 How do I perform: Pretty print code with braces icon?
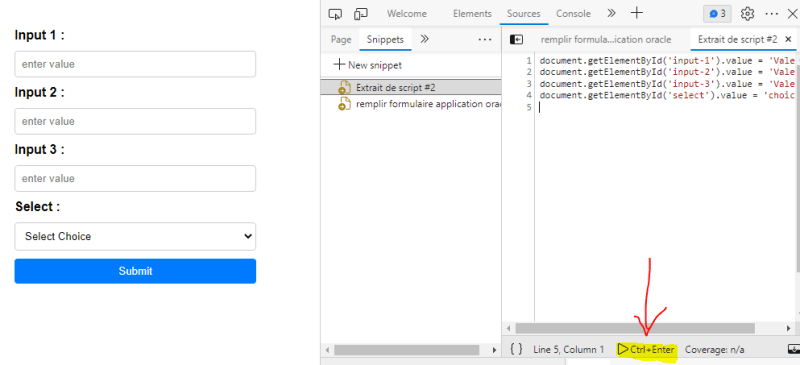point(516,349)
